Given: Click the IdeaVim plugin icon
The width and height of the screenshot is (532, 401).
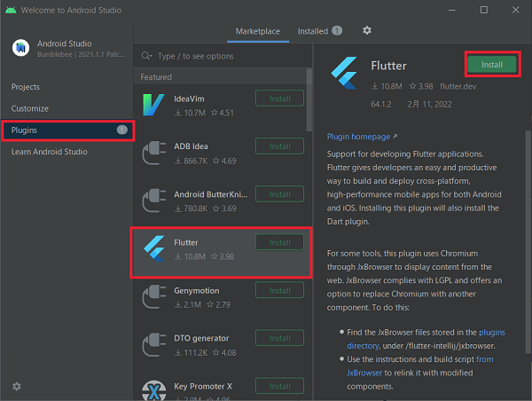Looking at the screenshot, I should [x=153, y=105].
